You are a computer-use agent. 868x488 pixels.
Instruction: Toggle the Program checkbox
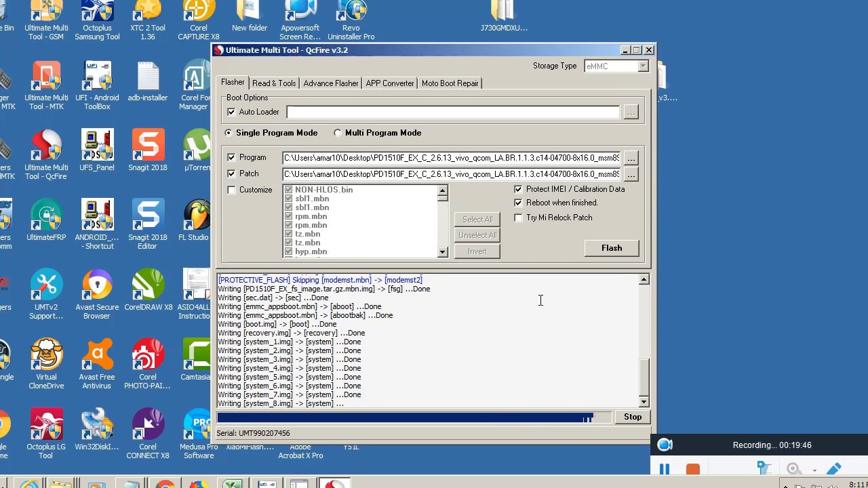(231, 157)
